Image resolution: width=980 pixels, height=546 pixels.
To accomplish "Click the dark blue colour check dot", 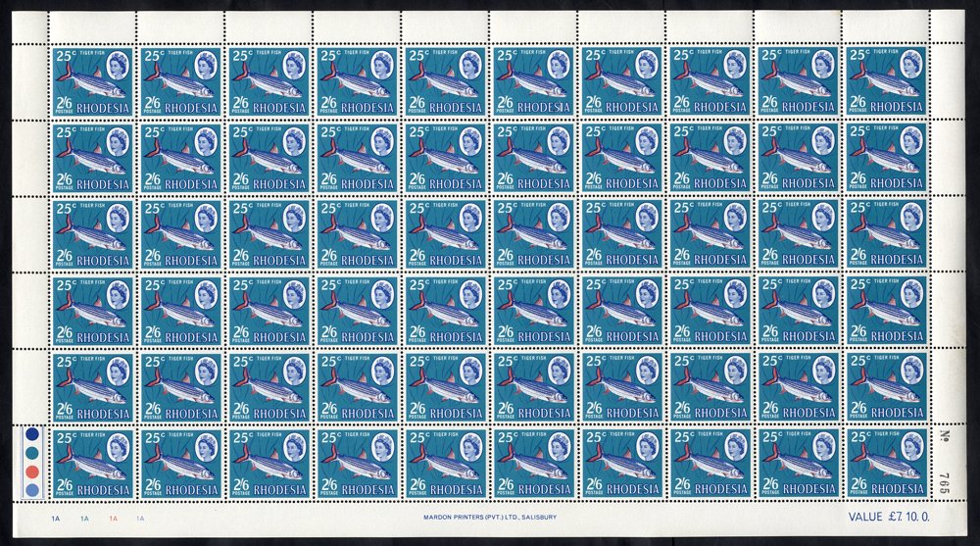I will click(x=32, y=434).
